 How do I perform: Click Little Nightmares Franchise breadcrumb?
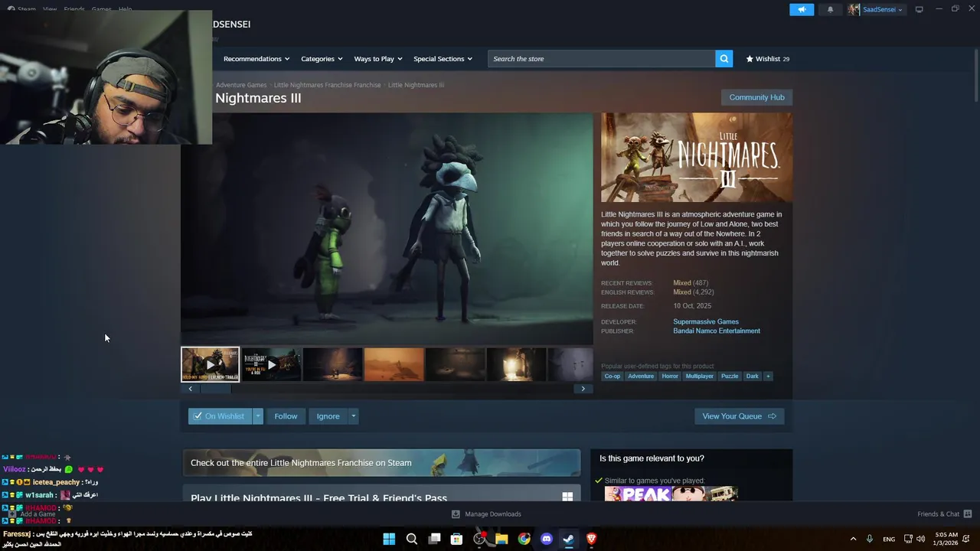(x=327, y=85)
